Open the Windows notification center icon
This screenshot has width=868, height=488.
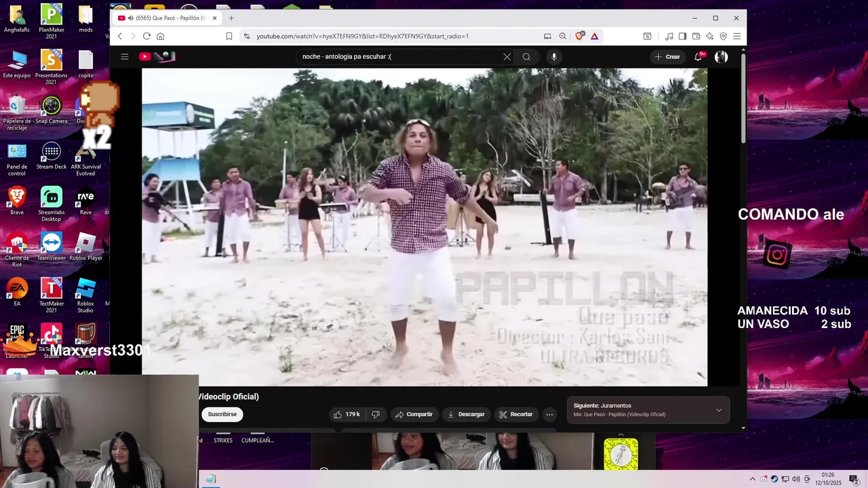pyautogui.click(x=854, y=479)
